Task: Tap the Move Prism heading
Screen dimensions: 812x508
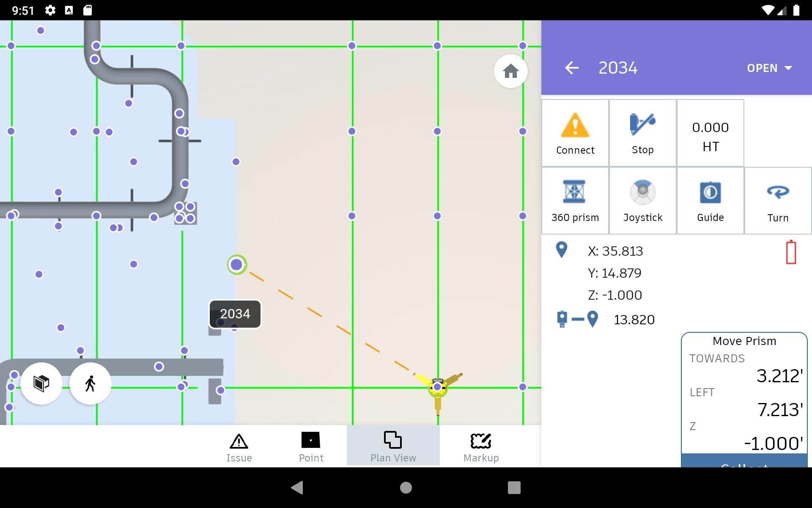Action: (x=744, y=341)
